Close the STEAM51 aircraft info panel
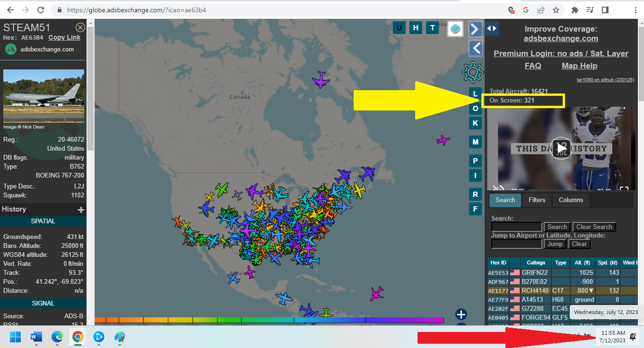This screenshot has height=348, width=644. pos(80,27)
